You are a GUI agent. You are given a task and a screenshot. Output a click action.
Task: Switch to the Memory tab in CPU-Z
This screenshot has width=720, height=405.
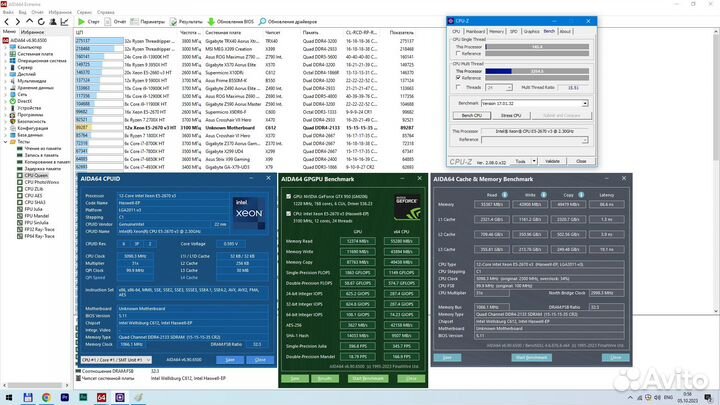[x=496, y=31]
